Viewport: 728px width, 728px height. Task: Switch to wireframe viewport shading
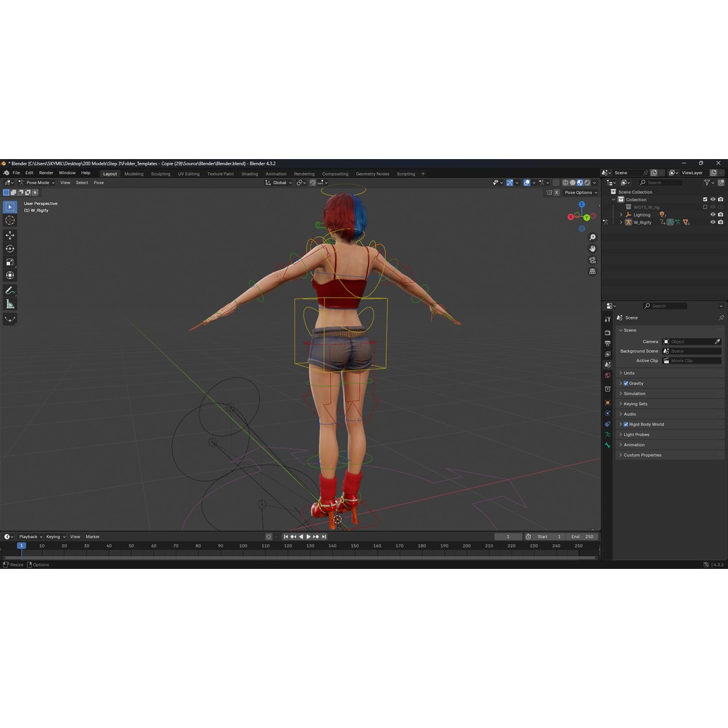tap(566, 183)
